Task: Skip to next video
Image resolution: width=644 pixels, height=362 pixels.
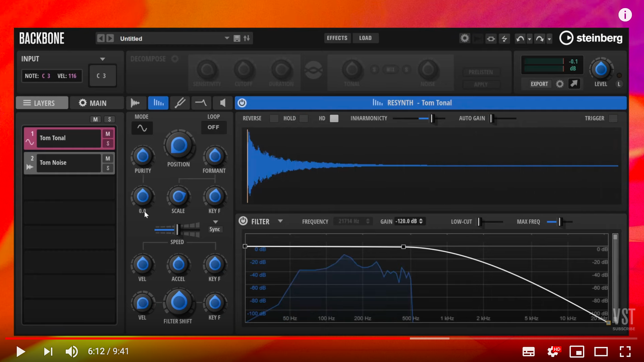Action: point(48,352)
